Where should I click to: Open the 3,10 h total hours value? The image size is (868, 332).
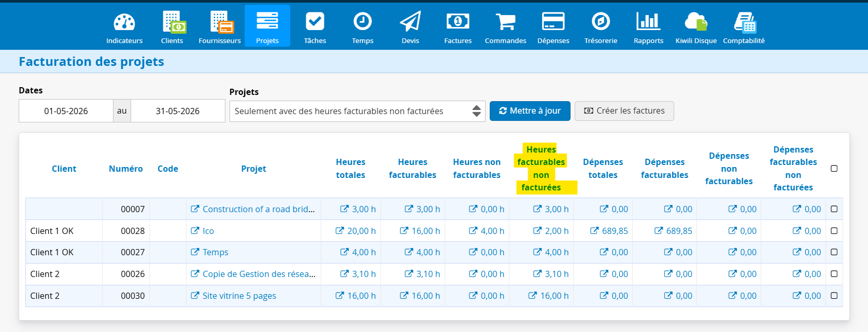[x=364, y=274]
